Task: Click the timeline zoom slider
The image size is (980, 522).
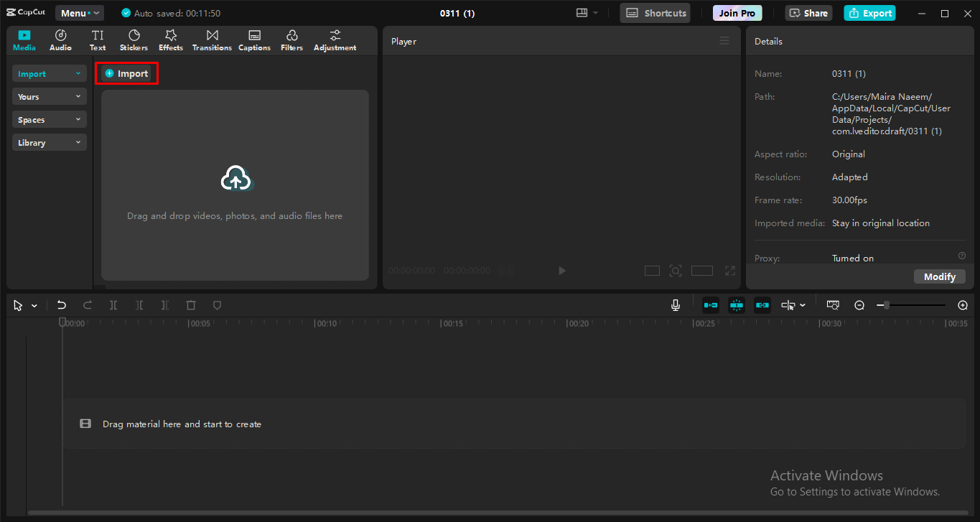Action: pyautogui.click(x=912, y=305)
